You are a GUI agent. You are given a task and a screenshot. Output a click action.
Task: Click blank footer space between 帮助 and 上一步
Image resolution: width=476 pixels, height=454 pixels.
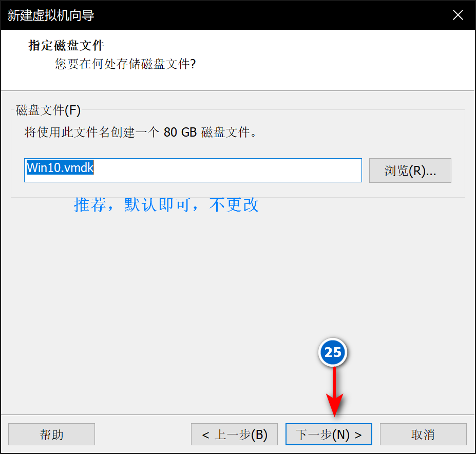tap(143, 434)
